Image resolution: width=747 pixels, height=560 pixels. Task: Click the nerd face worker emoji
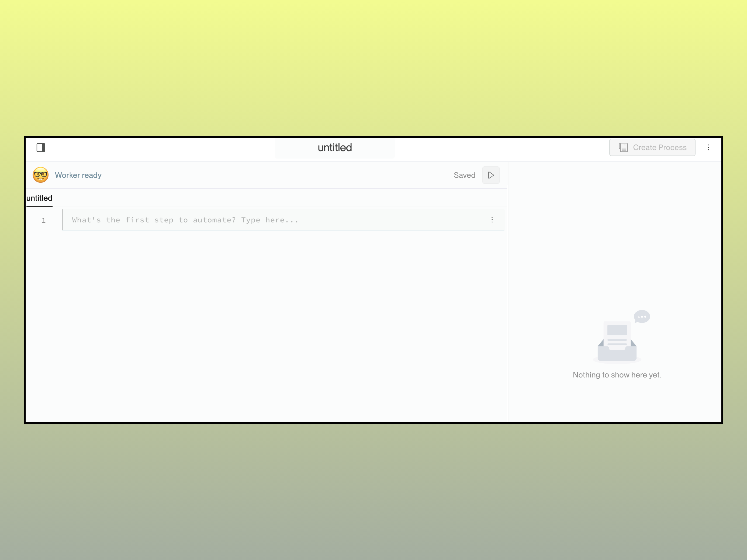[x=40, y=175]
